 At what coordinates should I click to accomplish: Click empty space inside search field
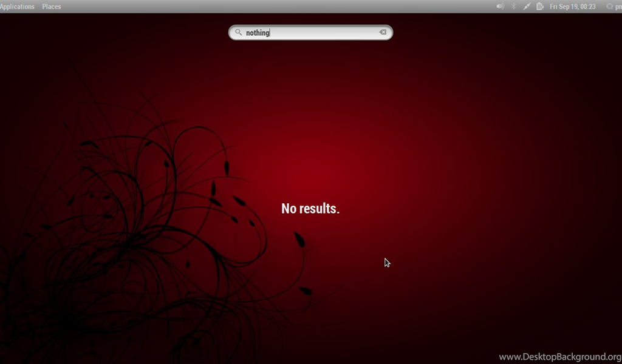click(328, 33)
